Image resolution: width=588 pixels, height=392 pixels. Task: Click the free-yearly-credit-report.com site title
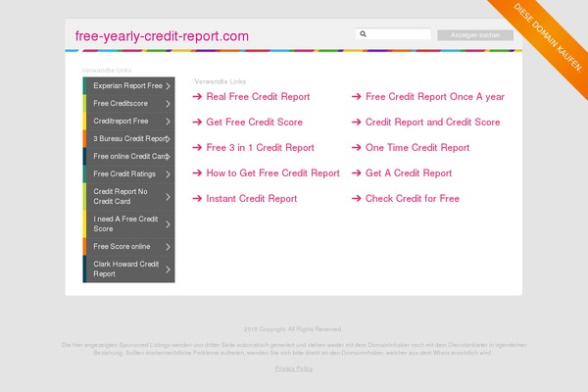click(162, 36)
